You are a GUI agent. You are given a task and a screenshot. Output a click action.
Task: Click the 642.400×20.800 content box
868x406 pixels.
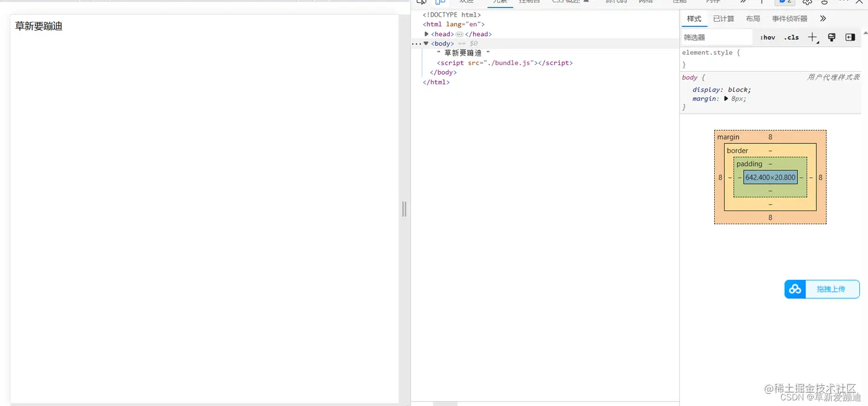770,177
